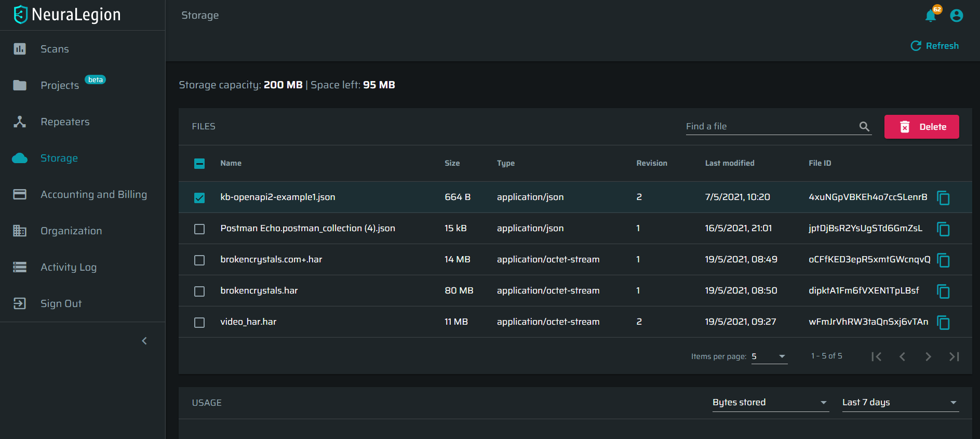Sort files by Size column
Viewport: 980px width, 439px height.
tap(452, 163)
